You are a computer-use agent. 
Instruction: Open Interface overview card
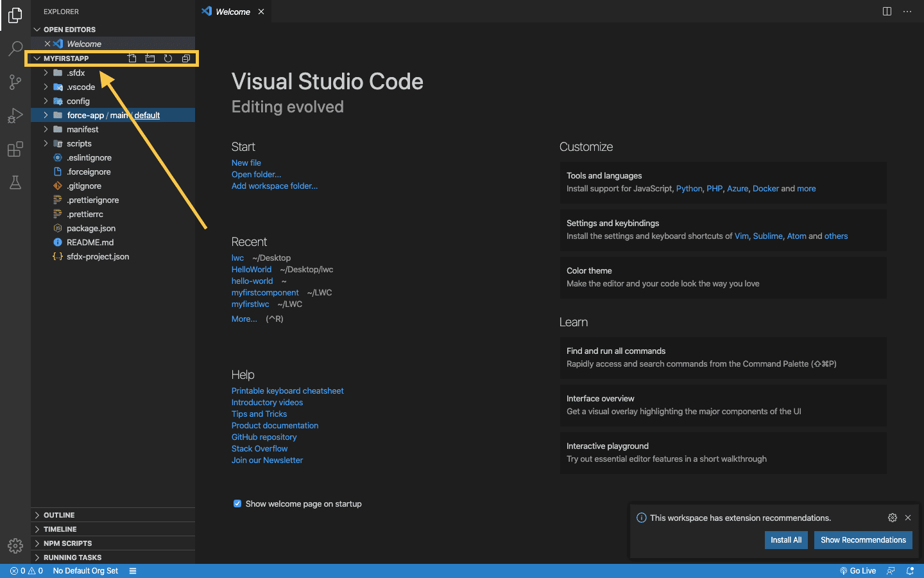click(x=723, y=405)
